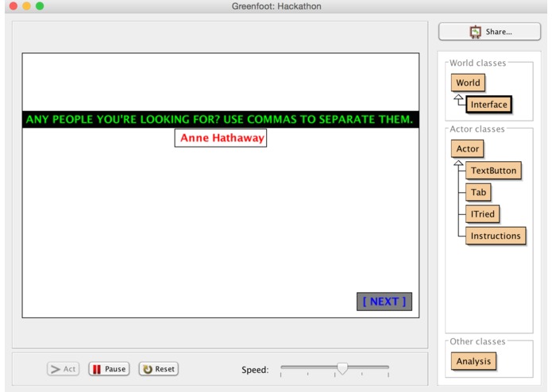Click the Share... button
Viewport: 552px width, 392px height.
[489, 32]
